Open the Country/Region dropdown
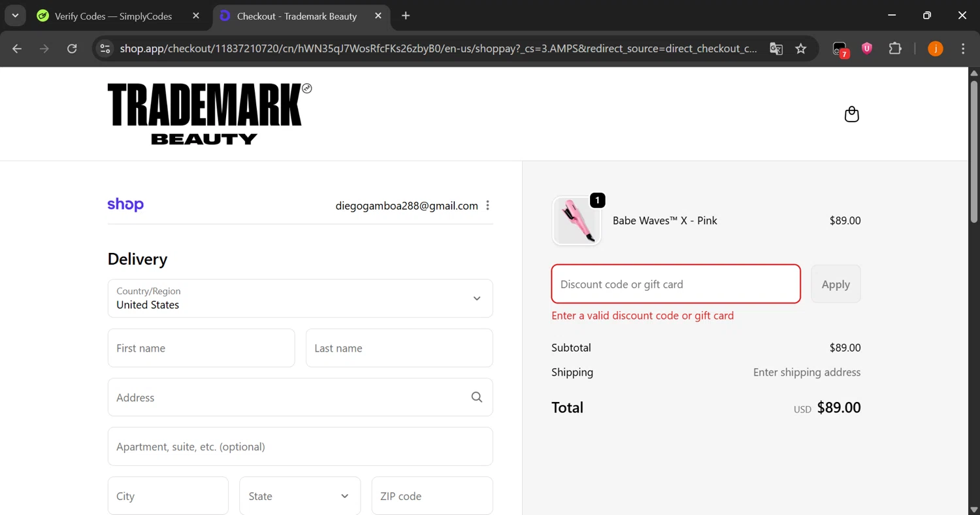Image resolution: width=980 pixels, height=515 pixels. coord(301,299)
